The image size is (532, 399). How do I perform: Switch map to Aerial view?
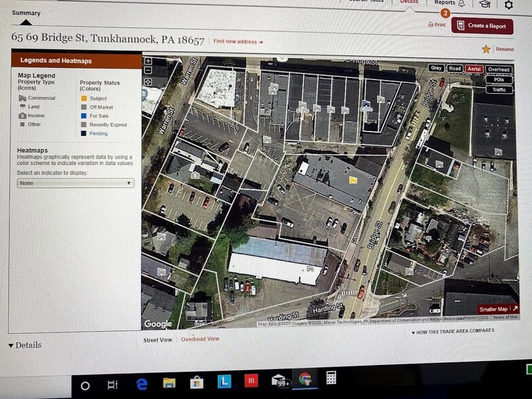(x=474, y=69)
